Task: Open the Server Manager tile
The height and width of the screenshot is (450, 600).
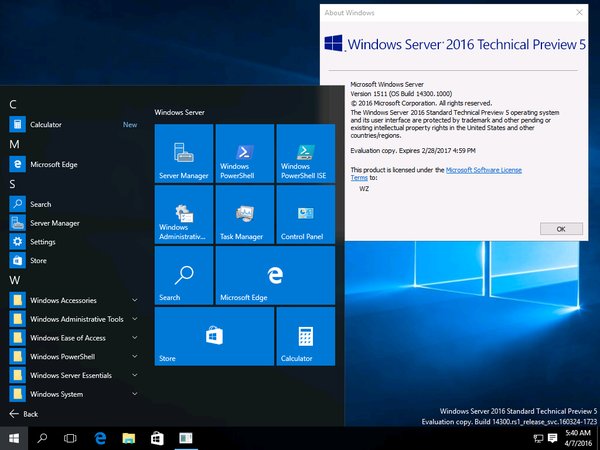Action: click(x=184, y=154)
